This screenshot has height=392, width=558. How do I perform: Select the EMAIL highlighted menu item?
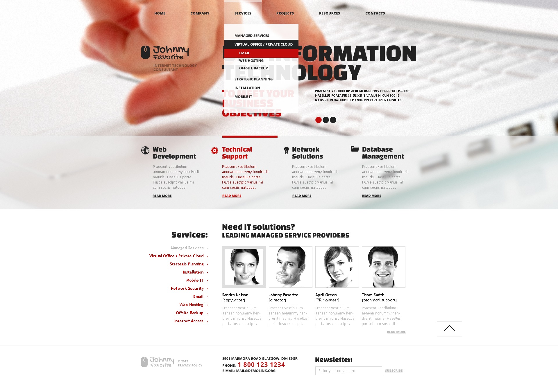[245, 53]
